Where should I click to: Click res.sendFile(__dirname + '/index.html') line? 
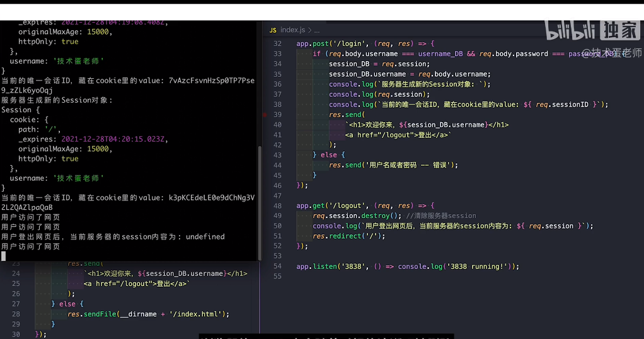[x=148, y=314]
